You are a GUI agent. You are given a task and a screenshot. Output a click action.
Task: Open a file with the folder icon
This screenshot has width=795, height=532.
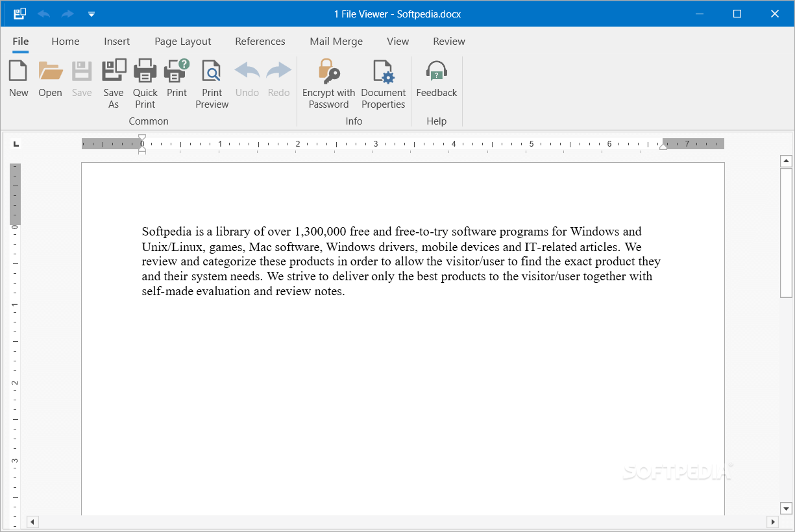tap(50, 79)
